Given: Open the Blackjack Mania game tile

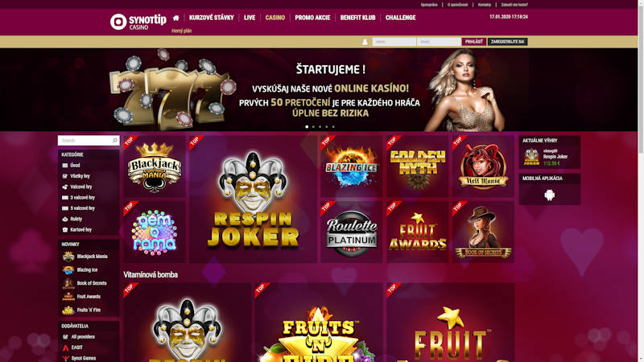Looking at the screenshot, I should tap(155, 167).
